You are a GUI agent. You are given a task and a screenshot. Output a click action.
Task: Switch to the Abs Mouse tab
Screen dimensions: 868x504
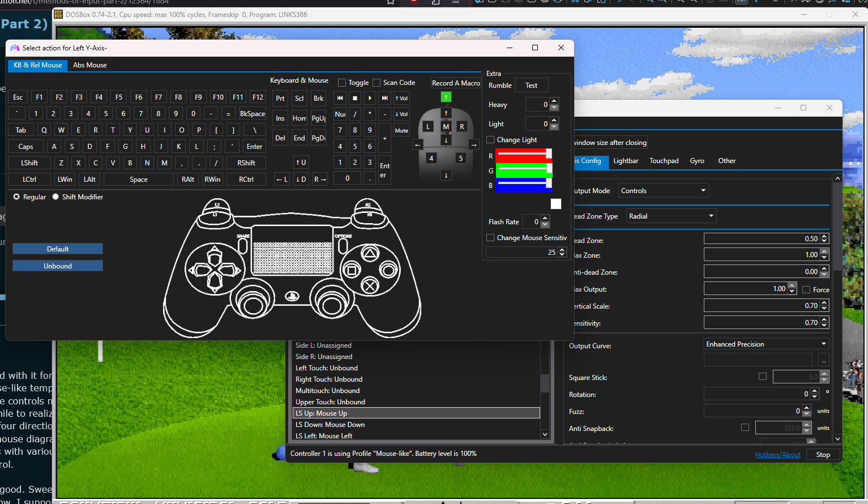coord(90,65)
